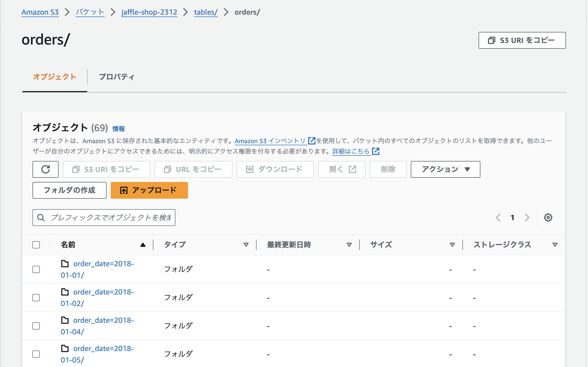The height and width of the screenshot is (367, 588).
Task: Open the アクション dropdown menu
Action: click(445, 169)
